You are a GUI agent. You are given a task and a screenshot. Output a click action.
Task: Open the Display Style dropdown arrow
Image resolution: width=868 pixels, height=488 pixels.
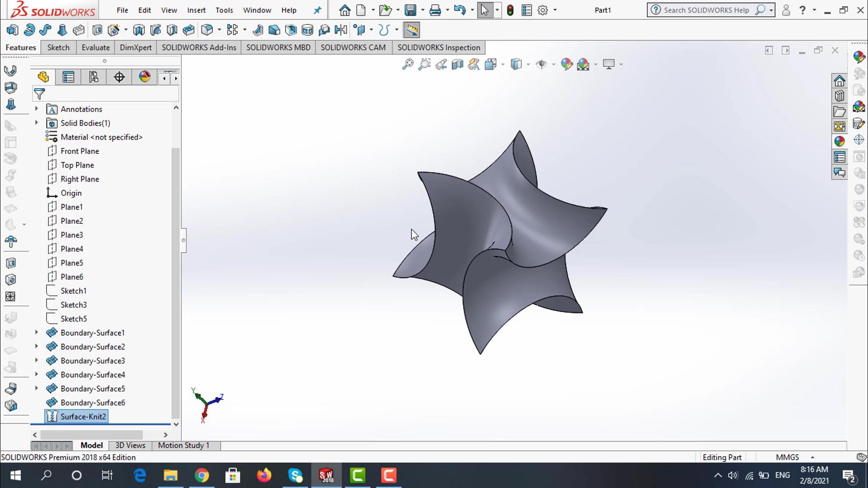pos(528,64)
